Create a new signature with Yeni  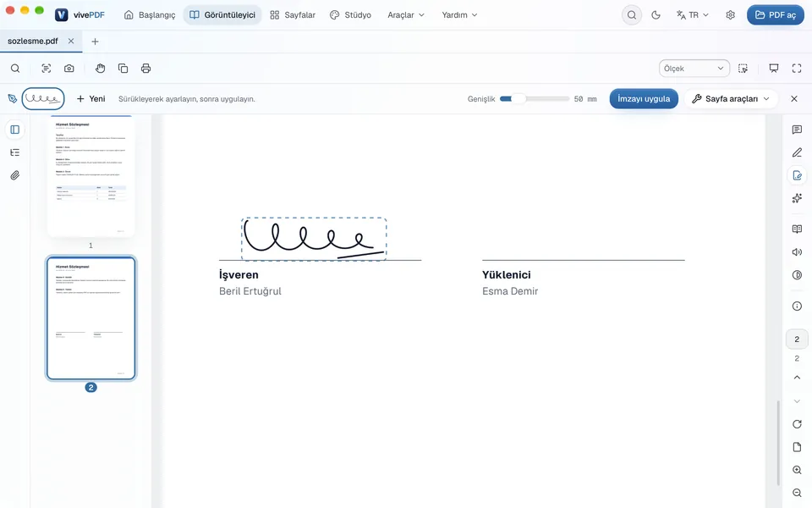click(91, 98)
